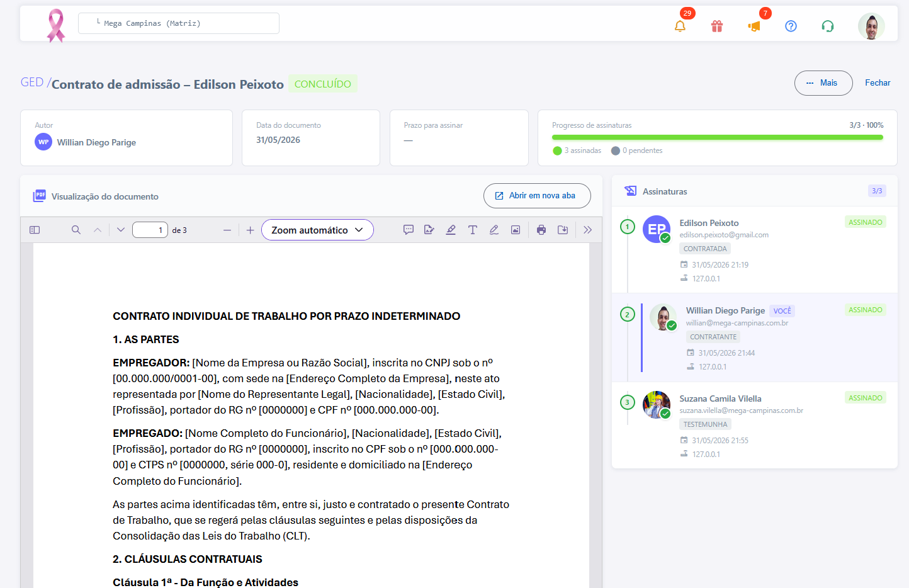Print the document
The image size is (909, 588).
click(x=541, y=230)
